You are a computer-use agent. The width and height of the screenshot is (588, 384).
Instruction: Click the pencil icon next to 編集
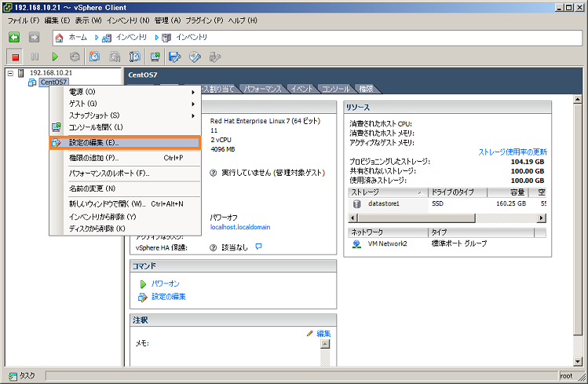(310, 334)
